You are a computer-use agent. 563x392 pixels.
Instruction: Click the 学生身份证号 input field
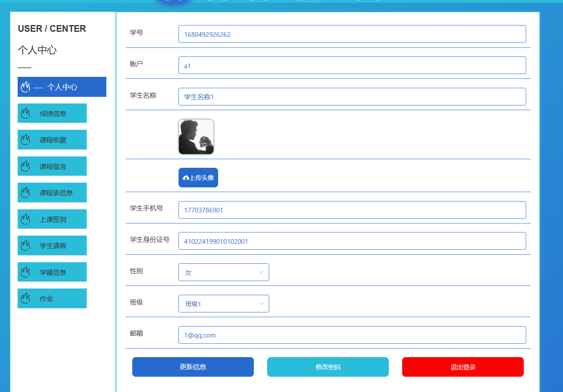click(x=352, y=241)
